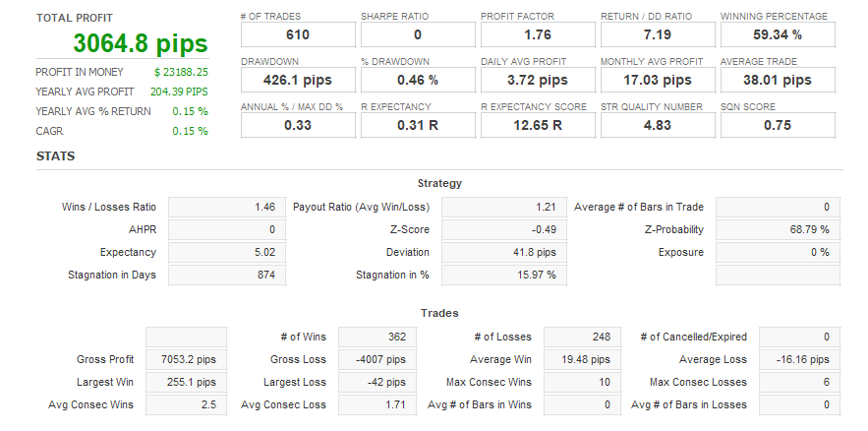The height and width of the screenshot is (431, 868).
Task: Click the Profit Factor 1.76 box
Action: 538,35
